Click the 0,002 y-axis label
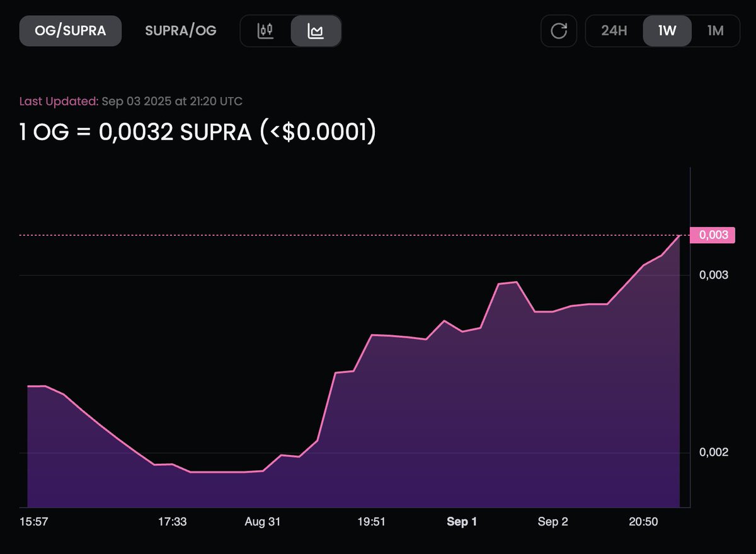The height and width of the screenshot is (554, 756). click(713, 453)
